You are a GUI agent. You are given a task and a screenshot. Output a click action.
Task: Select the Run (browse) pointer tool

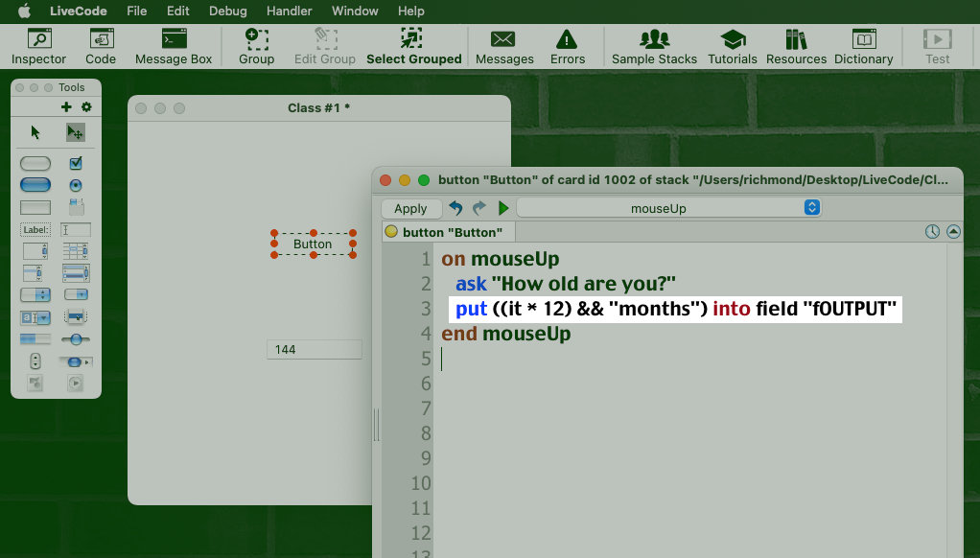35,133
